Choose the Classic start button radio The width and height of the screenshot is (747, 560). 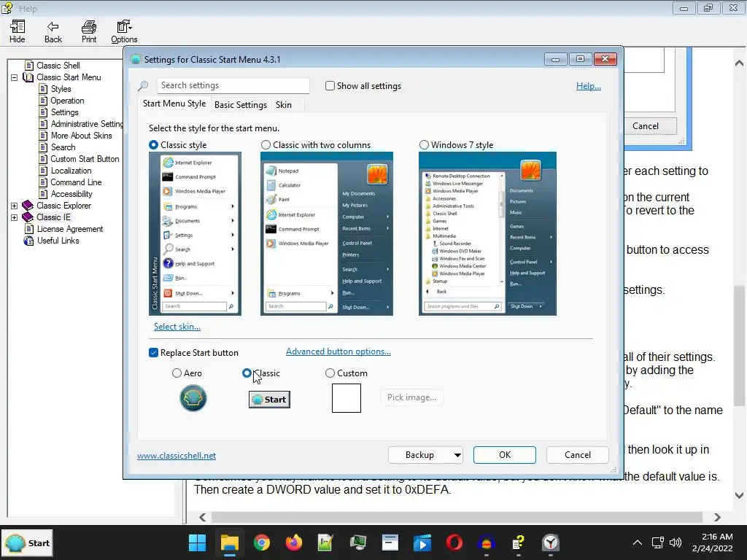coord(247,373)
